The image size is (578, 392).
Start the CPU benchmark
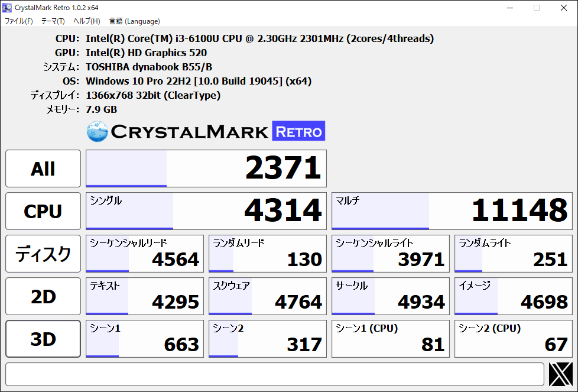tap(43, 211)
